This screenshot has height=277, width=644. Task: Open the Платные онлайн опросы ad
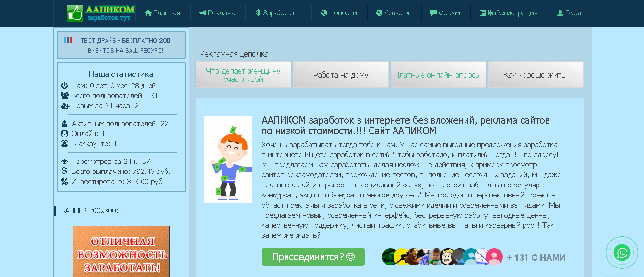pyautogui.click(x=438, y=74)
